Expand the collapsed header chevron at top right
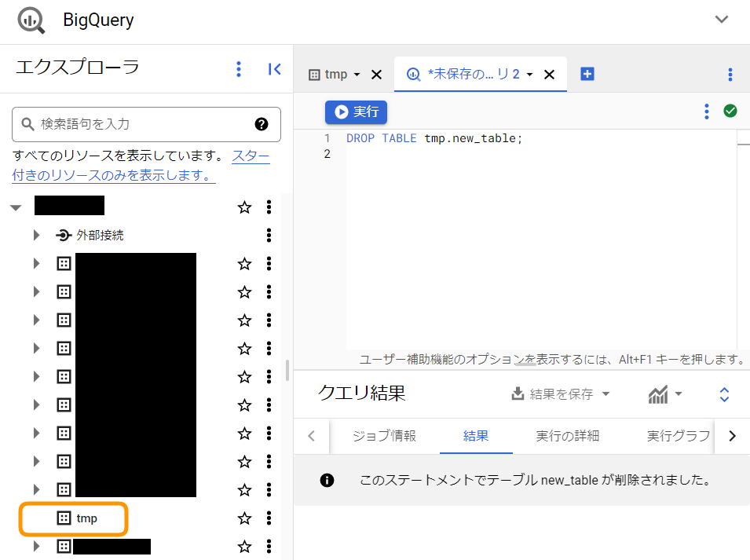Image resolution: width=750 pixels, height=560 pixels. tap(721, 20)
